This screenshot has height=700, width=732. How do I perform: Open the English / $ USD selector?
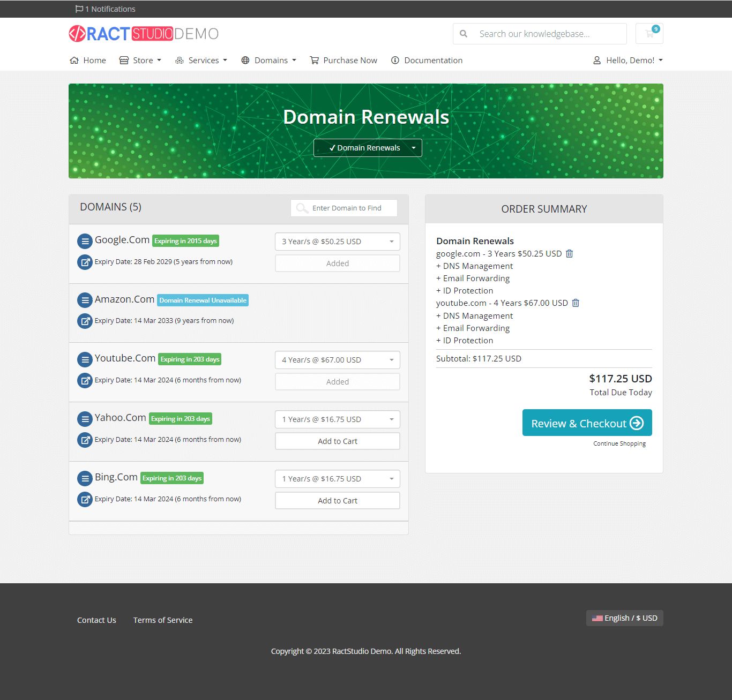tap(625, 618)
